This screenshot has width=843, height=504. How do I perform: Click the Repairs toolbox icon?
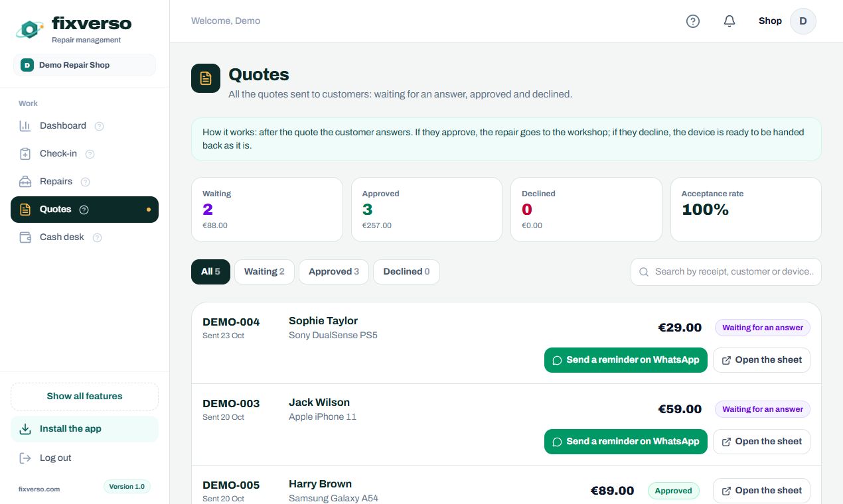click(25, 182)
